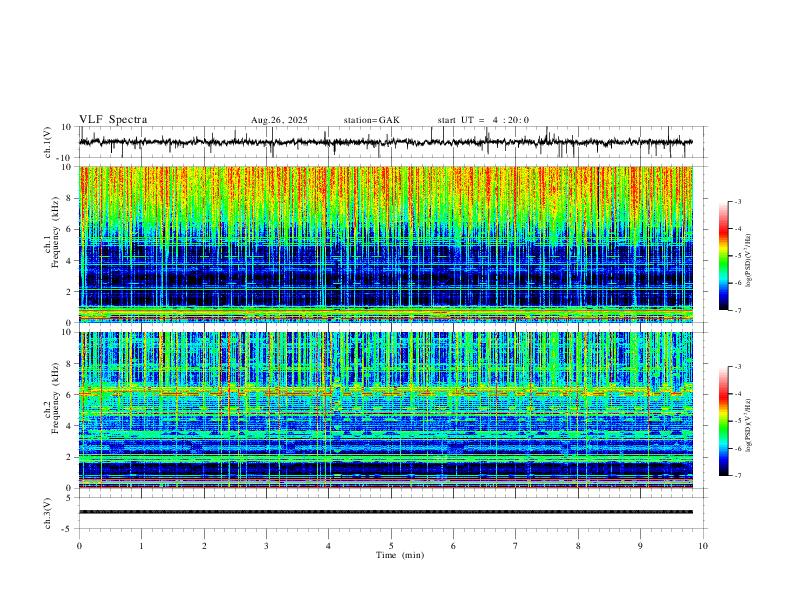792x612 pixels.
Task: Click the 'Time (min)' axis label
Action: pos(400,555)
